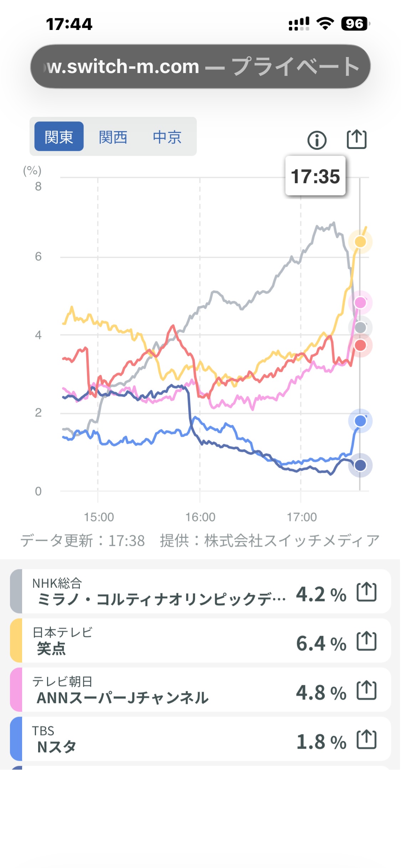Switch to the 中京 region tab
The width and height of the screenshot is (401, 868).
(167, 137)
